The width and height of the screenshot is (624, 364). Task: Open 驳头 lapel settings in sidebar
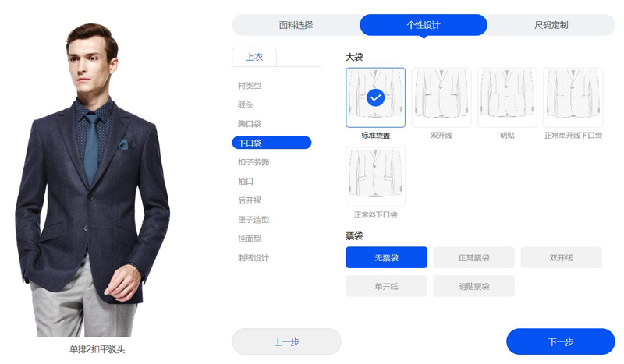[x=246, y=104]
